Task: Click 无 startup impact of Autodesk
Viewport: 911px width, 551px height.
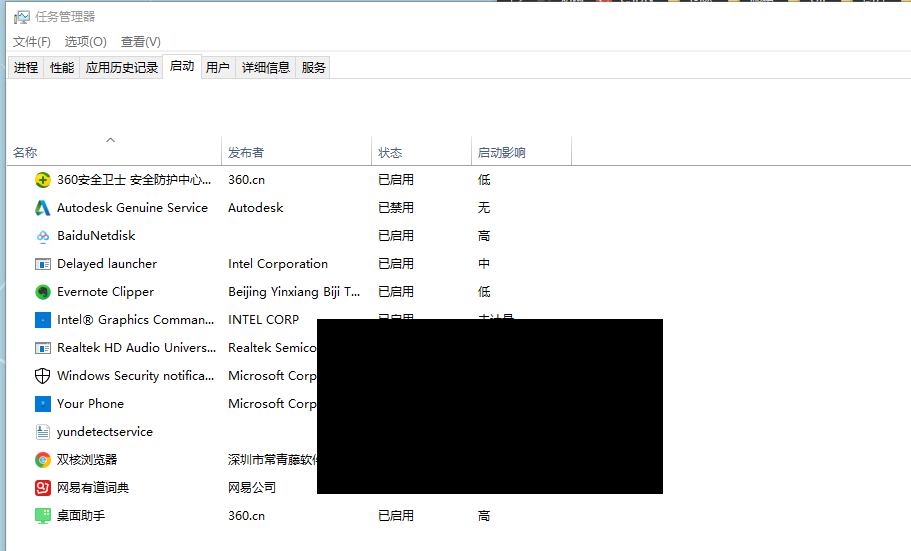Action: coord(484,208)
